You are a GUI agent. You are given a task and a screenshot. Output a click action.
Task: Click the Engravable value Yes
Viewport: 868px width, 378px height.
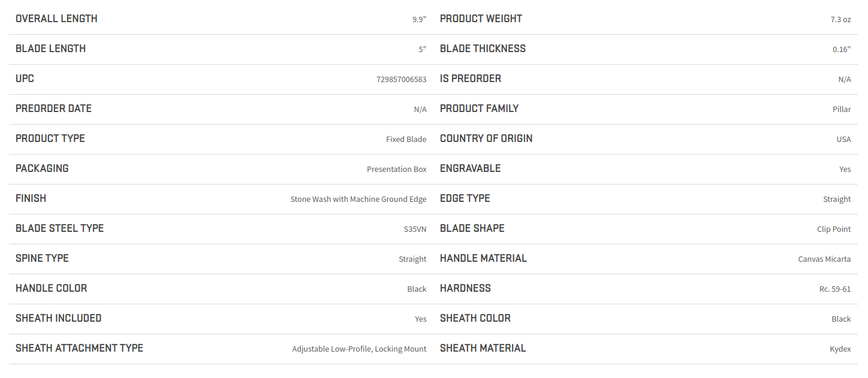845,169
